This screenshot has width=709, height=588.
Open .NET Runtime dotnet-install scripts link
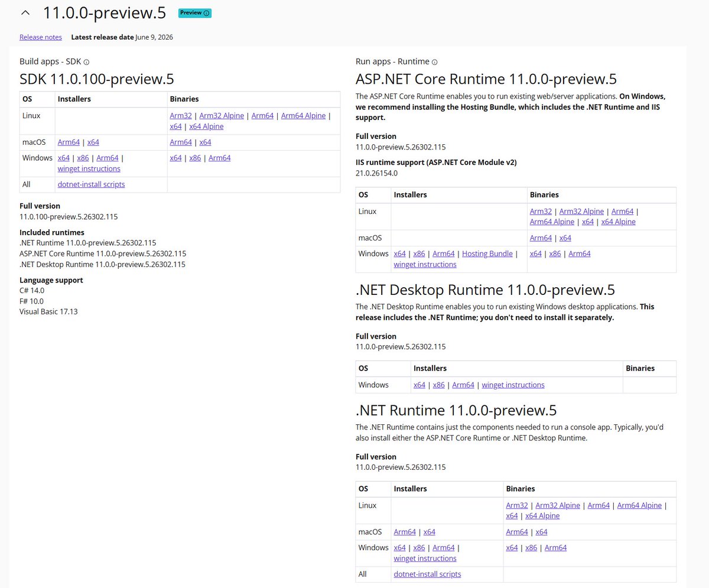[428, 574]
